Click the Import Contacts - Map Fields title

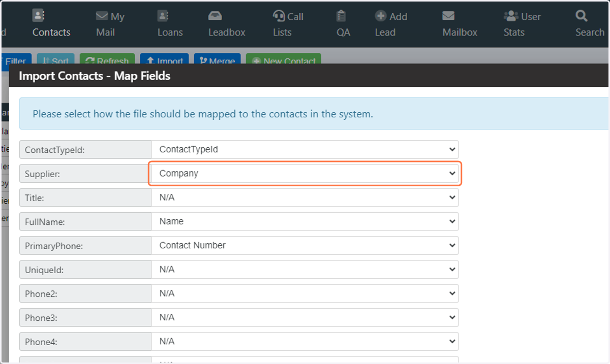click(95, 76)
